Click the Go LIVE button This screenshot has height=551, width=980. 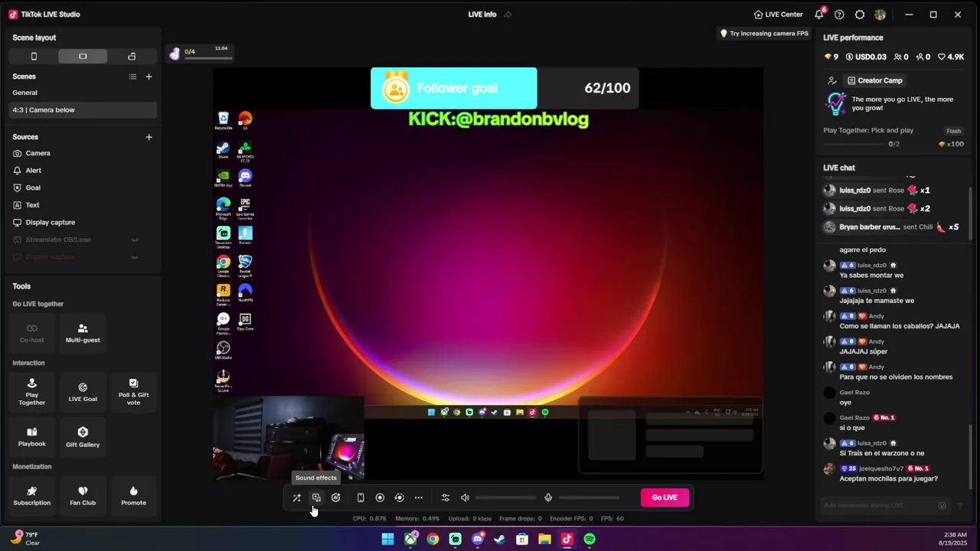[665, 497]
